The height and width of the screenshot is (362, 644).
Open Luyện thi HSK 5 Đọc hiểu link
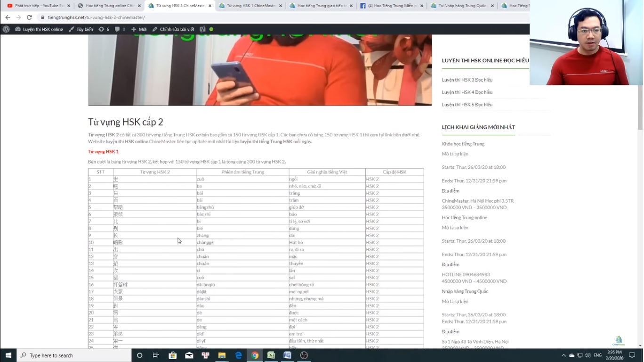(x=467, y=105)
